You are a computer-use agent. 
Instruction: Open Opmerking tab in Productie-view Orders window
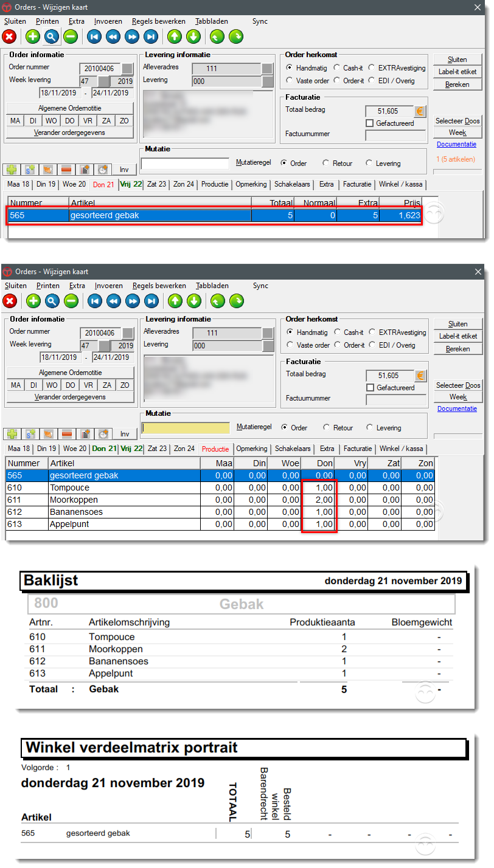click(251, 449)
